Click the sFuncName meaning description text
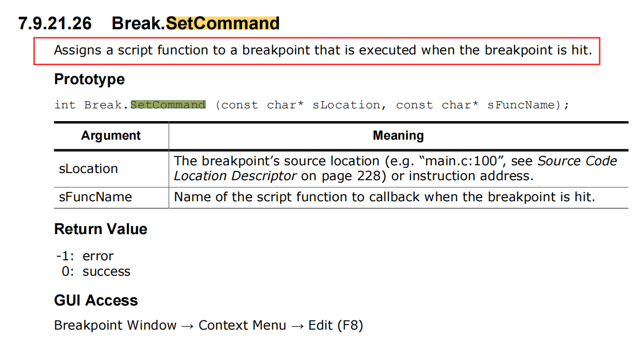 pos(385,197)
